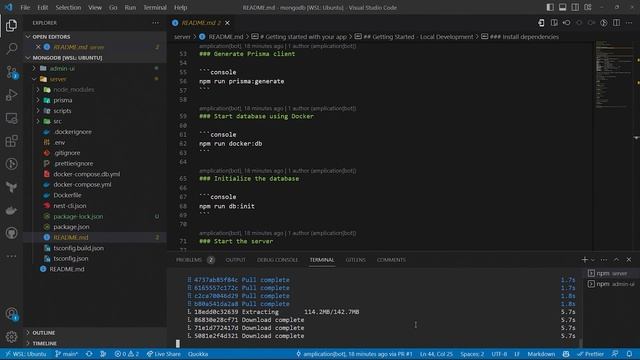Click the errors and warnings status indicator
The image size is (640, 360).
point(127,354)
